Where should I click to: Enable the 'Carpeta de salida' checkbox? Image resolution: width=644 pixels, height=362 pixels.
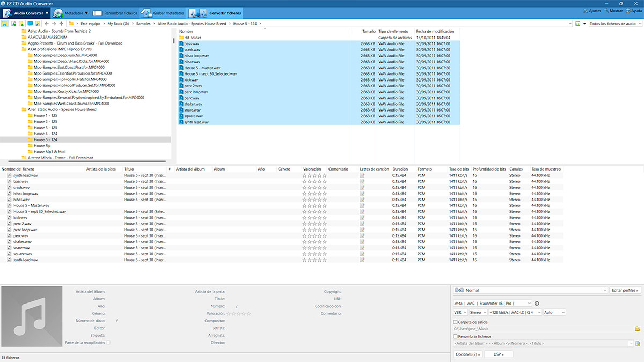coord(456,322)
